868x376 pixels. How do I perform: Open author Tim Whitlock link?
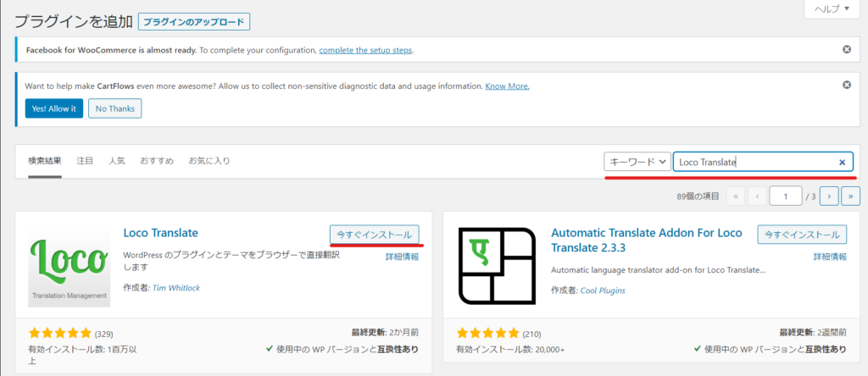coord(175,288)
